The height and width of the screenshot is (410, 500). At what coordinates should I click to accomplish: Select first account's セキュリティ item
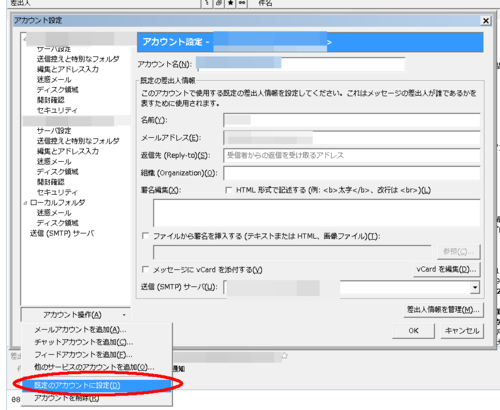pyautogui.click(x=57, y=110)
